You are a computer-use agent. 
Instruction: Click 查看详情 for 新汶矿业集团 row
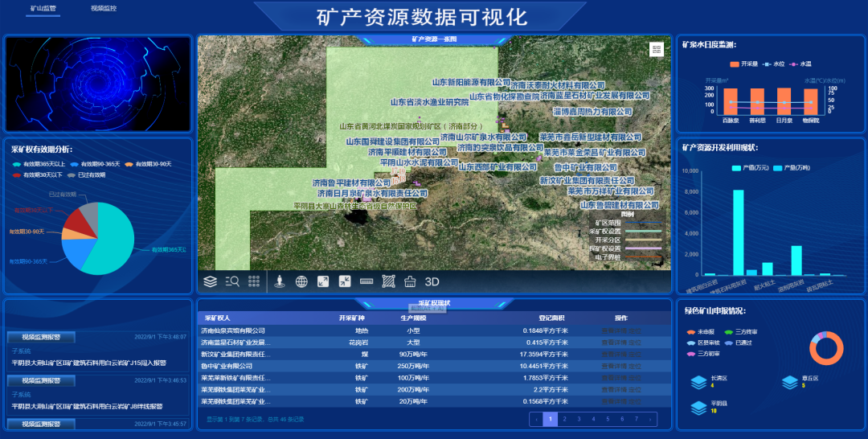pyautogui.click(x=614, y=355)
